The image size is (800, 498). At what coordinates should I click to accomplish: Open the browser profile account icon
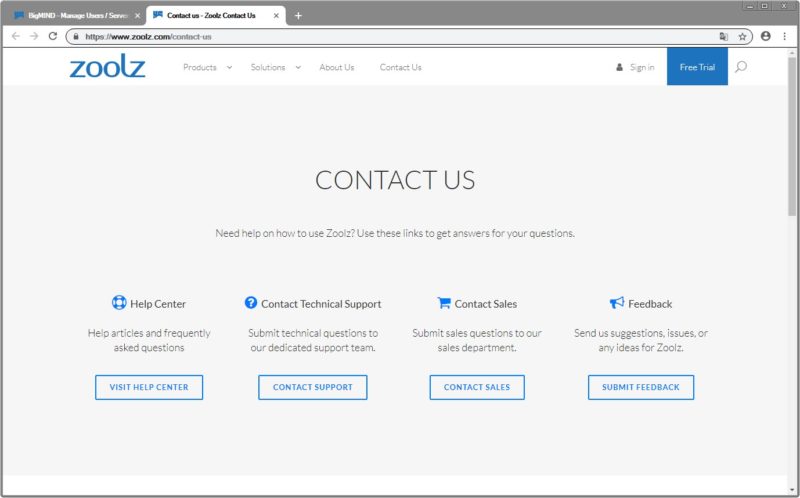(765, 36)
